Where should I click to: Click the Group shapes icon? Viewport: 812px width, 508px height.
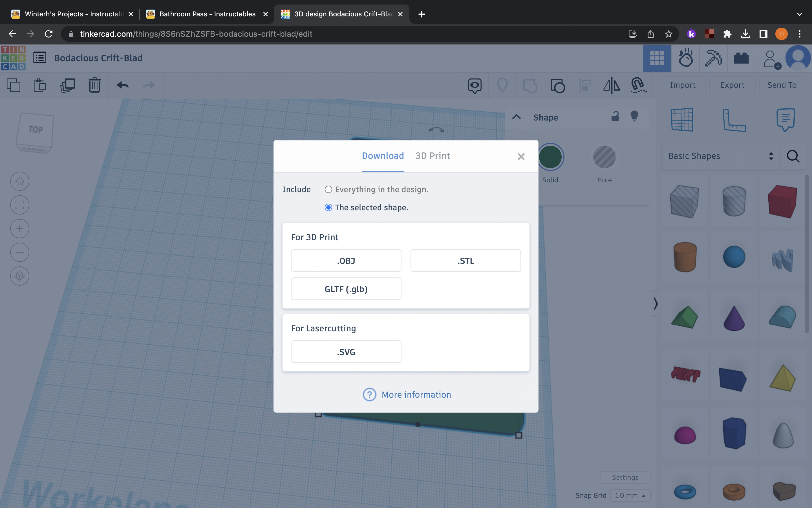[x=530, y=86]
